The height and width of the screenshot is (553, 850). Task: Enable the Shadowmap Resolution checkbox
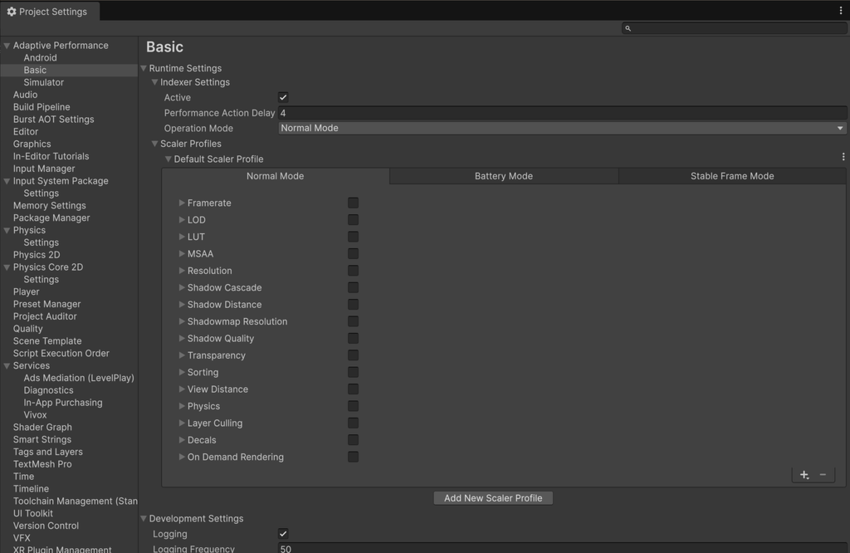[x=353, y=321]
